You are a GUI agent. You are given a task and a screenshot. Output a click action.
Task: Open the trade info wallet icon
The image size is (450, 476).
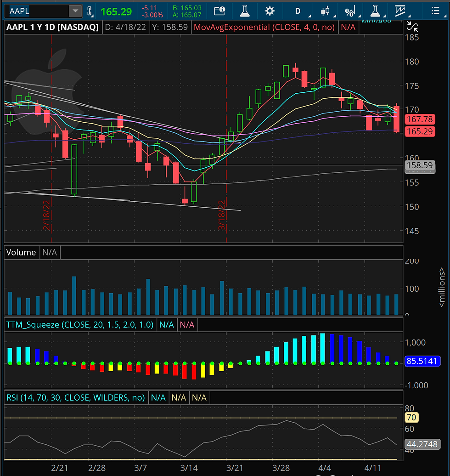(219, 11)
